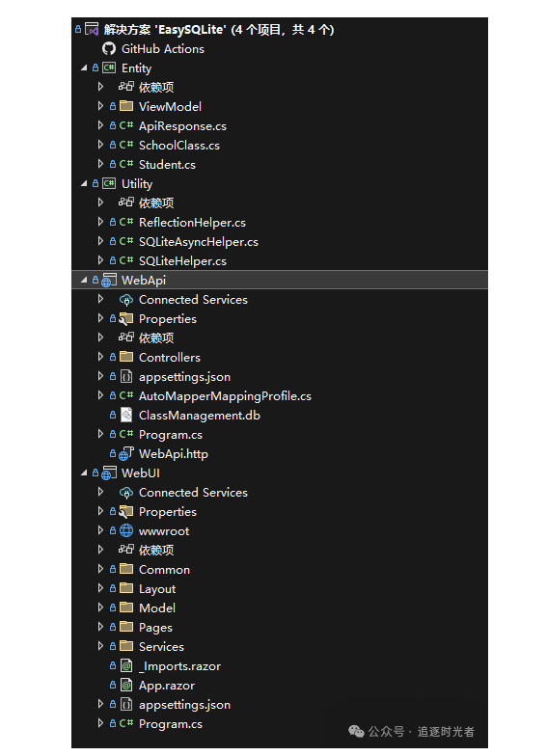Click the WebApi web project icon

point(108,280)
